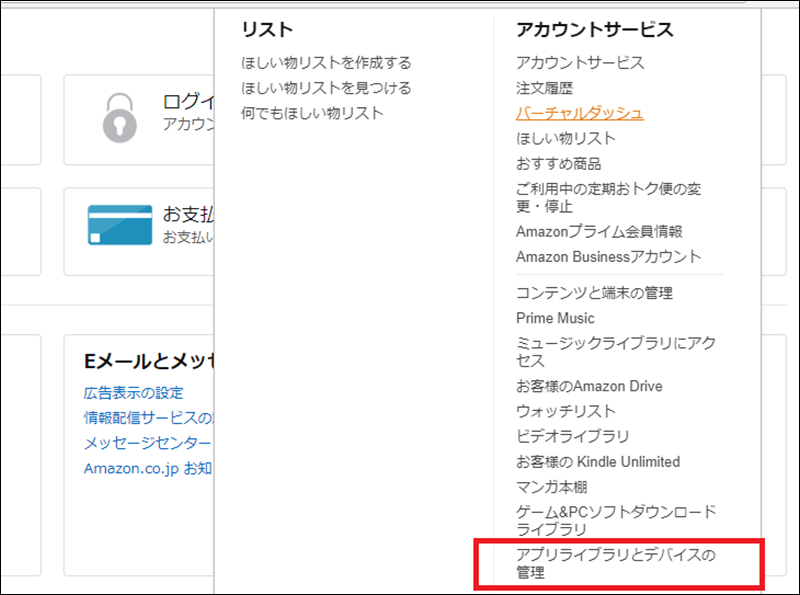Select おすすめ商品 menu entry

pos(559,163)
